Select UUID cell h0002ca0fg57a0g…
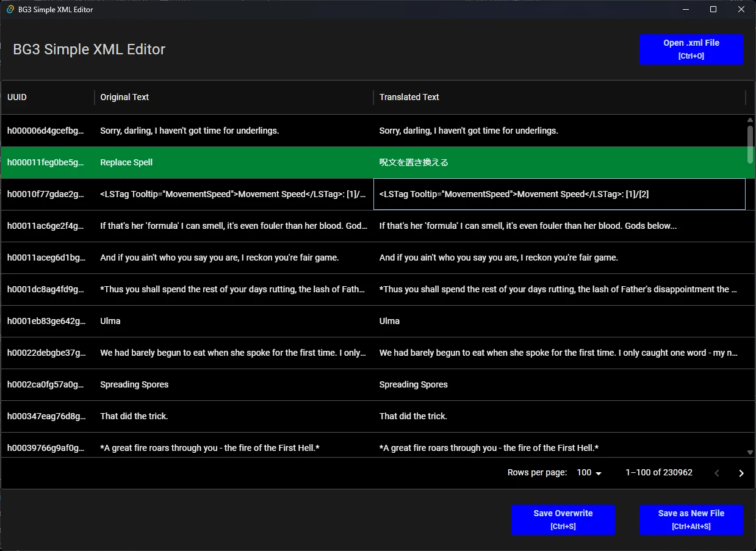The image size is (756, 551). 48,384
